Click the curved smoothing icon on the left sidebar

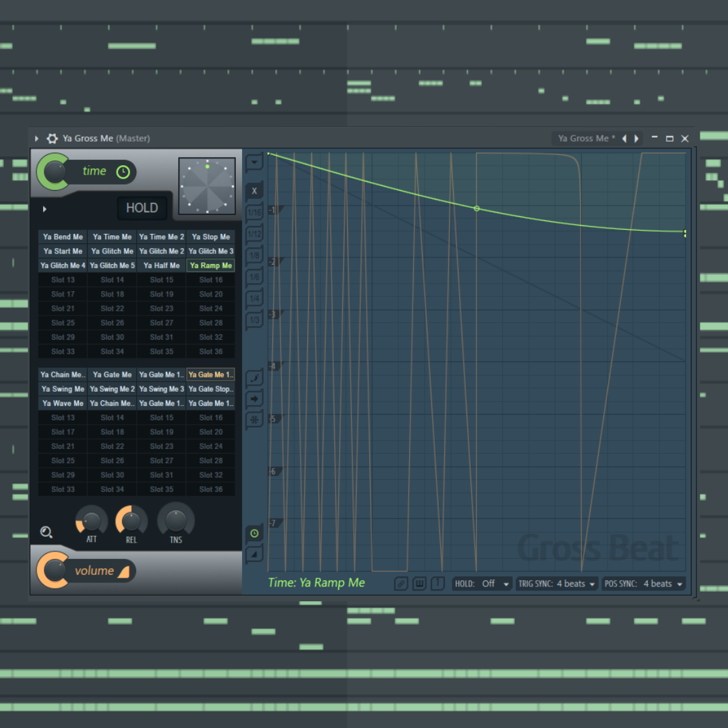(x=254, y=378)
